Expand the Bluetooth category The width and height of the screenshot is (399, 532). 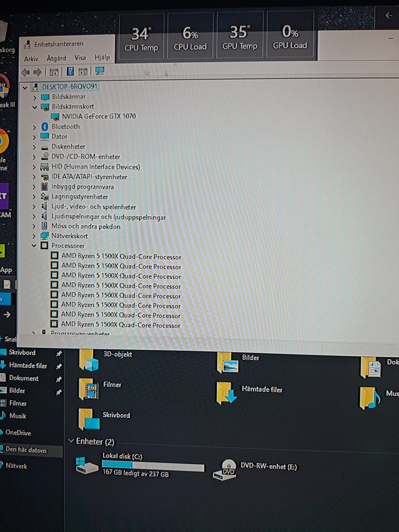click(x=34, y=127)
